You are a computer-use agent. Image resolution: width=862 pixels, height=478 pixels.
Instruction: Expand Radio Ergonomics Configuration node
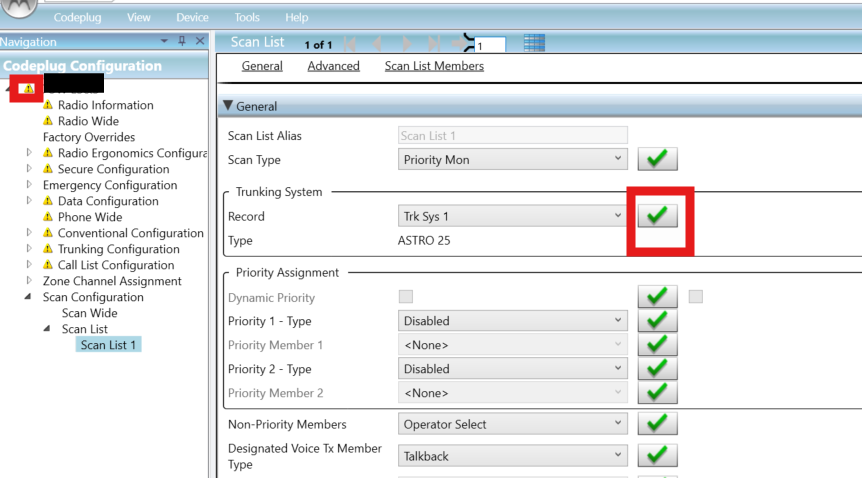coord(29,152)
